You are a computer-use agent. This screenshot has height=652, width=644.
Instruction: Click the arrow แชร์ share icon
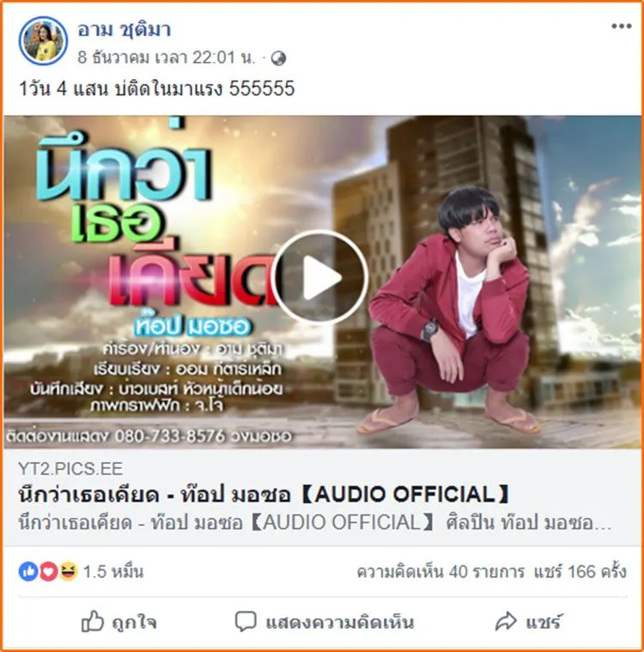506,622
